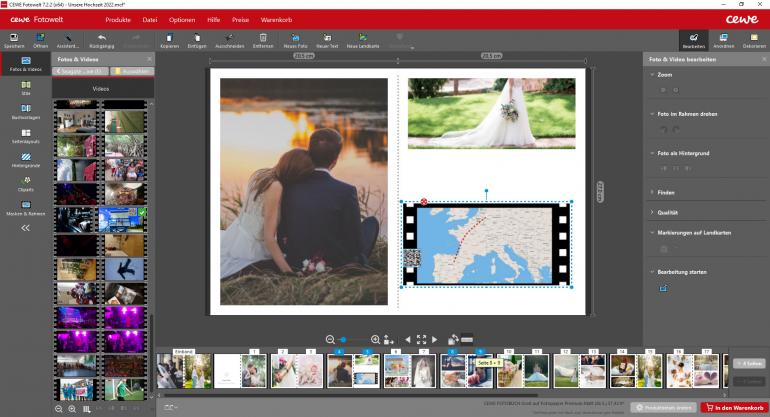Screen dimensions: 770x417
Task: Click the product change button beside Warenkorb
Action: [x=663, y=408]
